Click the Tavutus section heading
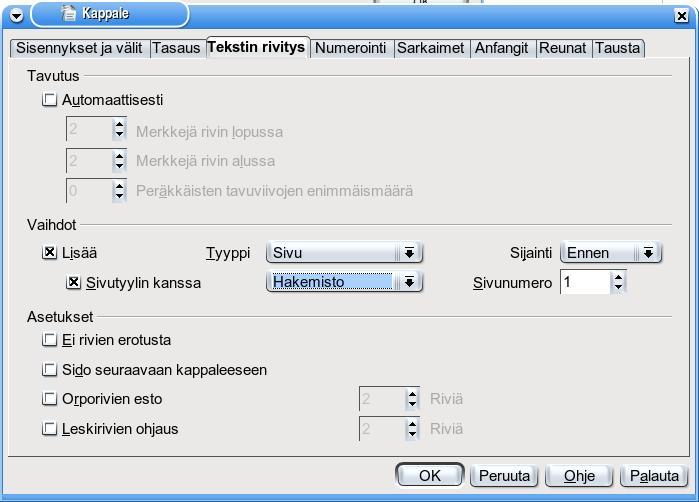 (53, 76)
